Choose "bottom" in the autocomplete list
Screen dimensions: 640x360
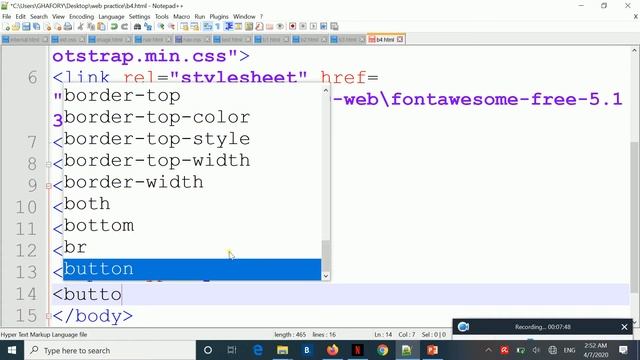(192, 226)
